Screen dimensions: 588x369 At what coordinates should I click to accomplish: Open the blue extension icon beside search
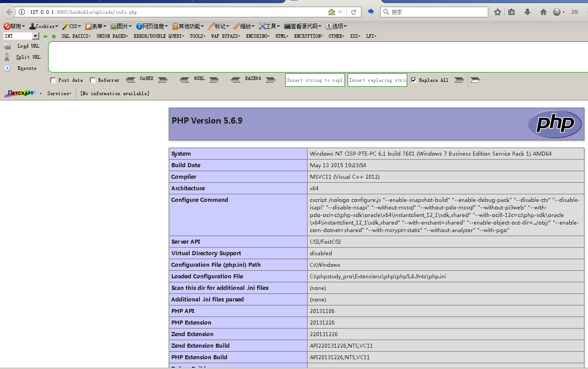coord(370,12)
